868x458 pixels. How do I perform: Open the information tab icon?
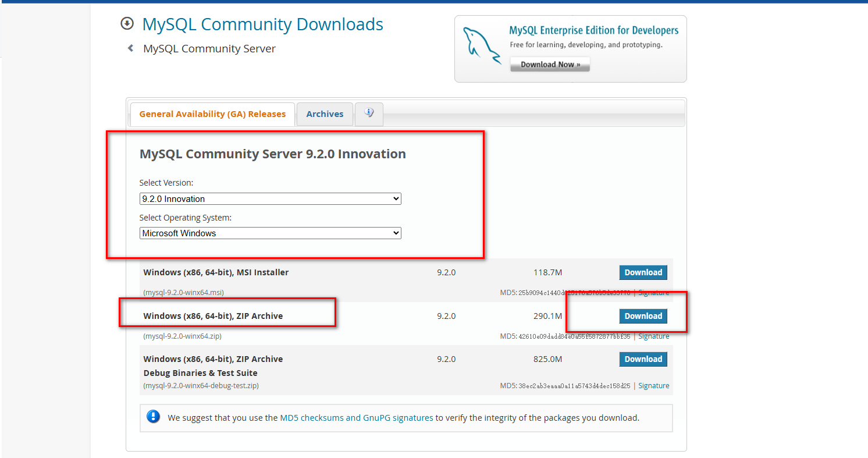[x=369, y=113]
